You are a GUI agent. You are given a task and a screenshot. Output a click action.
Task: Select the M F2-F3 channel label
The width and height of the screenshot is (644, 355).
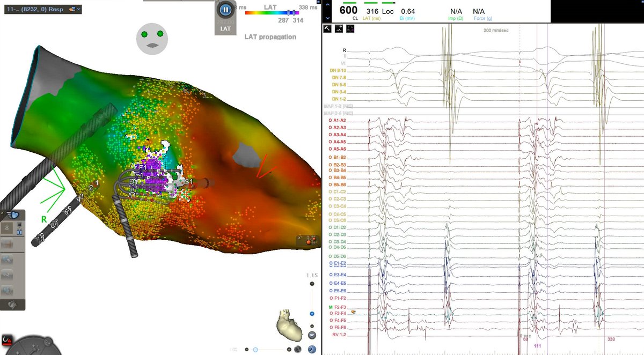coord(337,306)
